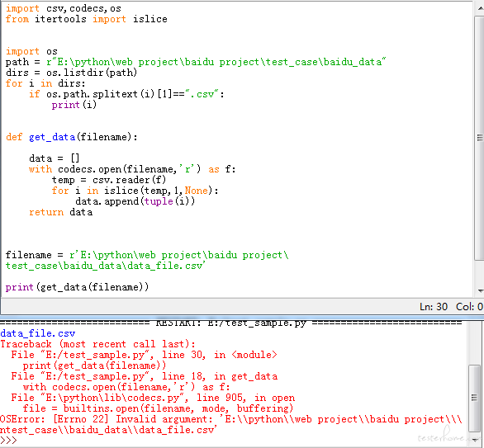Click 'def get_data(filename):' line

(71, 137)
